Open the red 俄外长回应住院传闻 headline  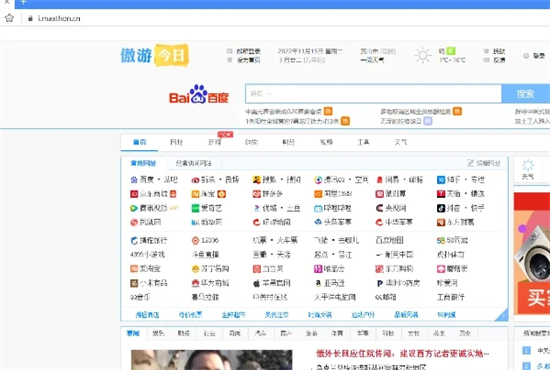[402, 353]
